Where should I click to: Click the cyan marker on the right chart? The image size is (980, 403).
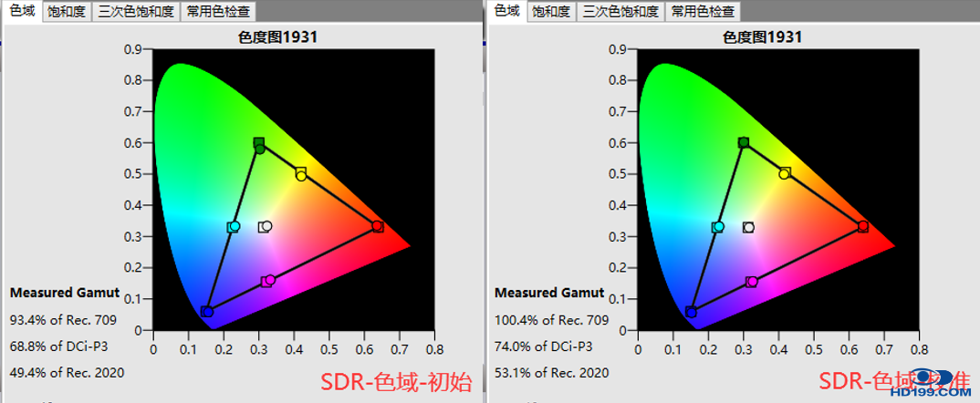[718, 227]
